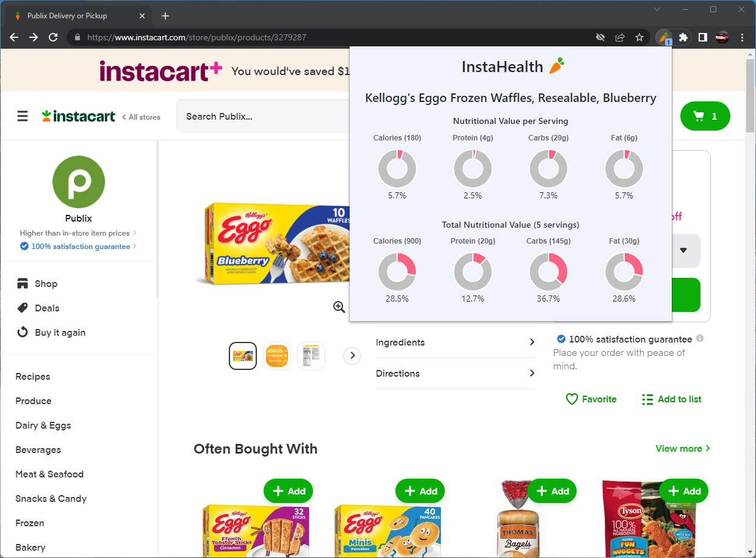Add Tyson Fun Nuggets to cart
756x558 pixels.
(684, 491)
